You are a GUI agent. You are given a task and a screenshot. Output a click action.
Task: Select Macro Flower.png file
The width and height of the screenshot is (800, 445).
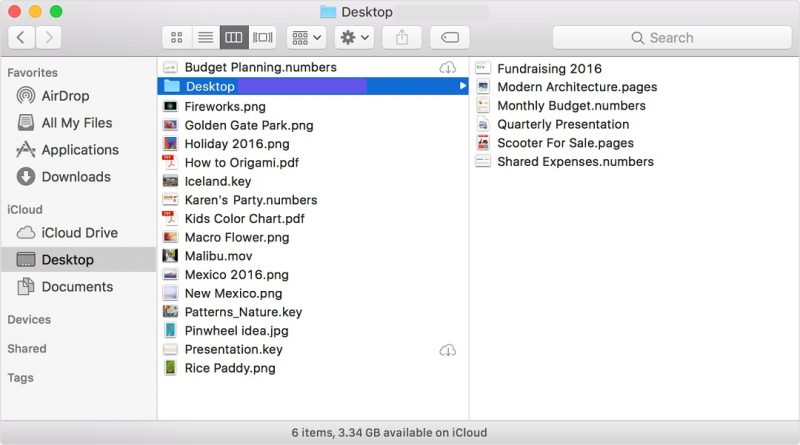click(x=237, y=237)
